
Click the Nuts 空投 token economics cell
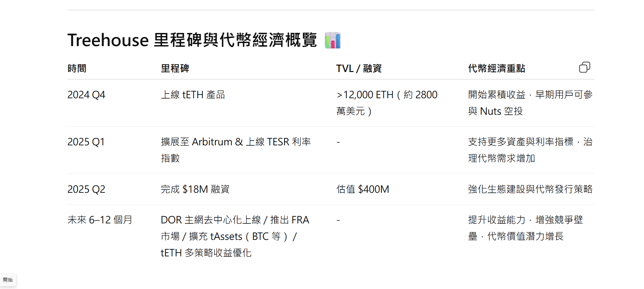pyautogui.click(x=530, y=103)
